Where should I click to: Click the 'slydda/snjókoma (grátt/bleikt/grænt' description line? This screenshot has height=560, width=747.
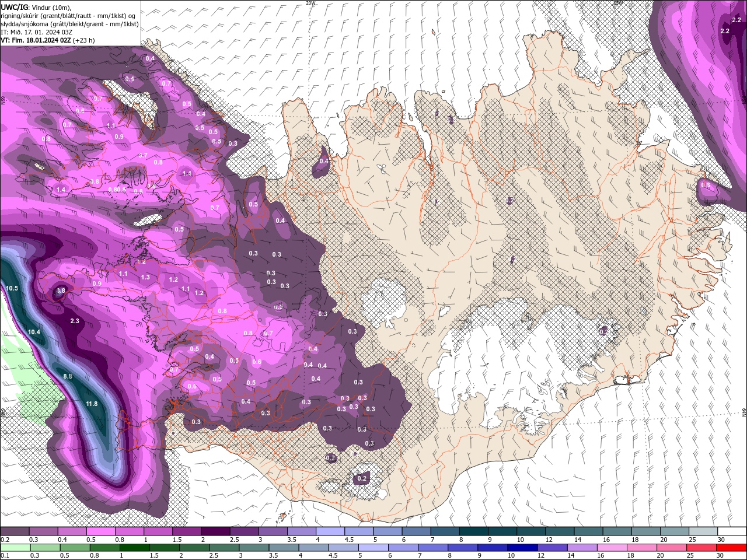coord(69,24)
